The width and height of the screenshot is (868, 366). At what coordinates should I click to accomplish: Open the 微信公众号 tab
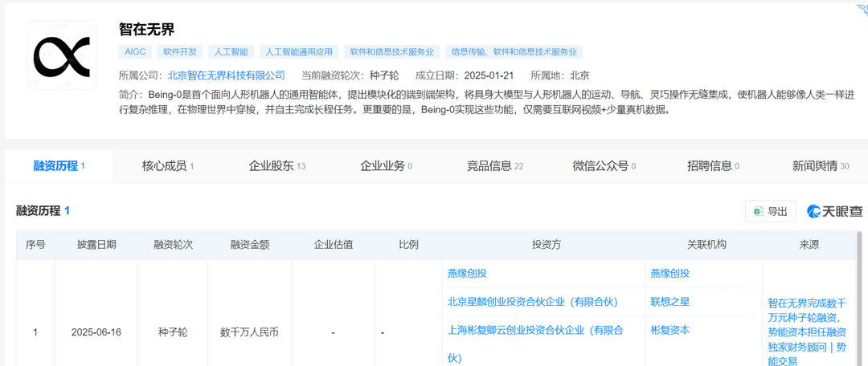click(x=604, y=166)
